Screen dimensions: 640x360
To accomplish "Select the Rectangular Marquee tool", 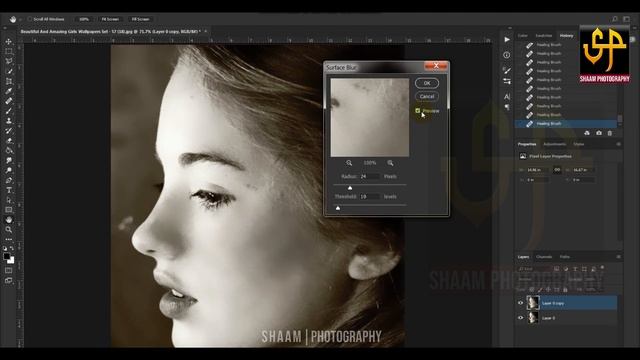I will 9,51.
